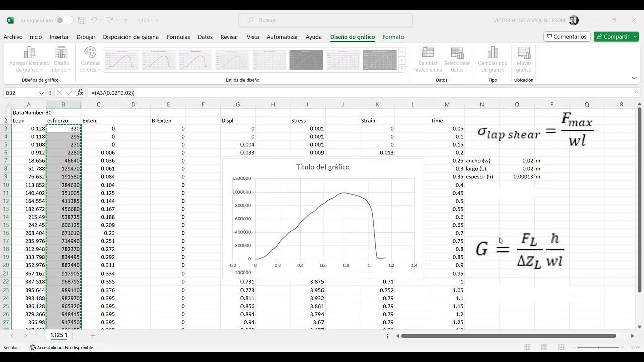Click the user profile picture
644x362 pixels.
coord(573,20)
